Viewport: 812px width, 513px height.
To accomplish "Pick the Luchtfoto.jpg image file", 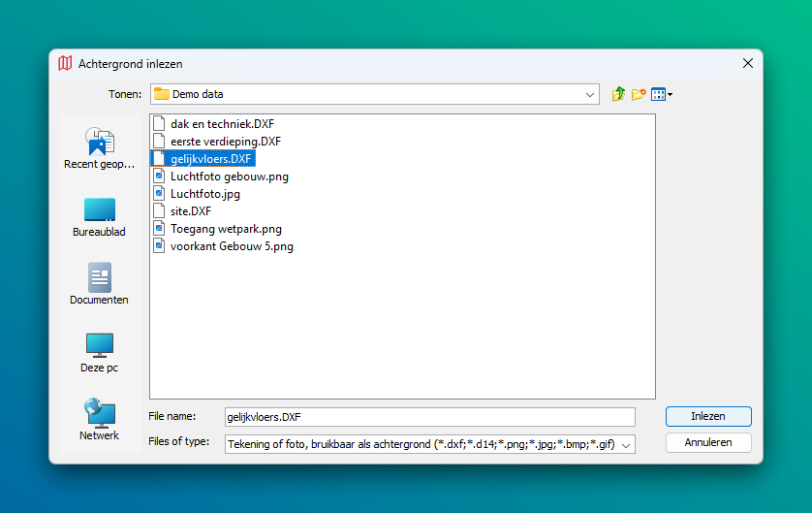I will (204, 194).
